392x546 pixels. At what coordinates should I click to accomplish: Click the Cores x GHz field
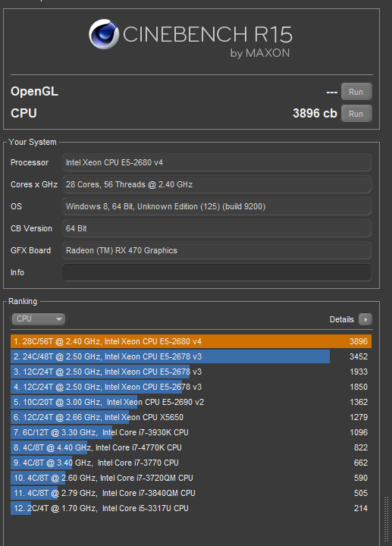tap(217, 184)
